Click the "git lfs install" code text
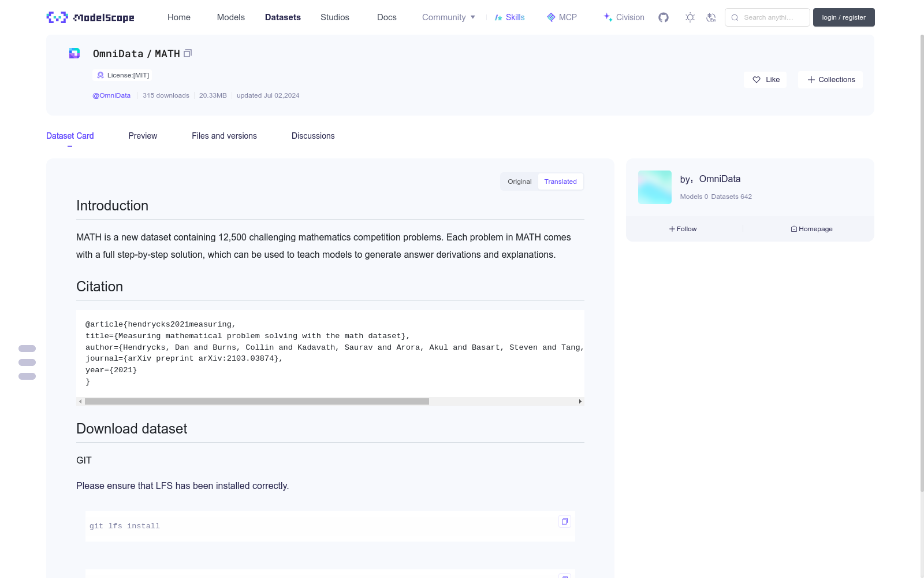924x578 pixels. 125,526
